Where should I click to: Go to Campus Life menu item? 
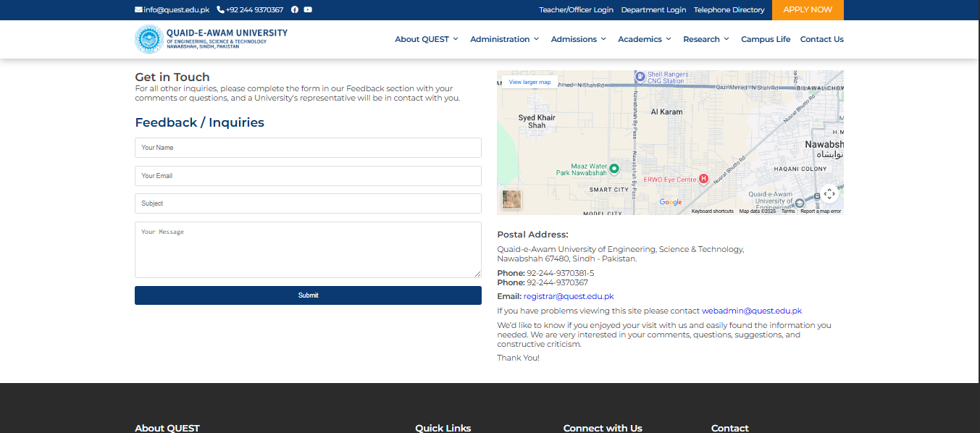pos(766,39)
